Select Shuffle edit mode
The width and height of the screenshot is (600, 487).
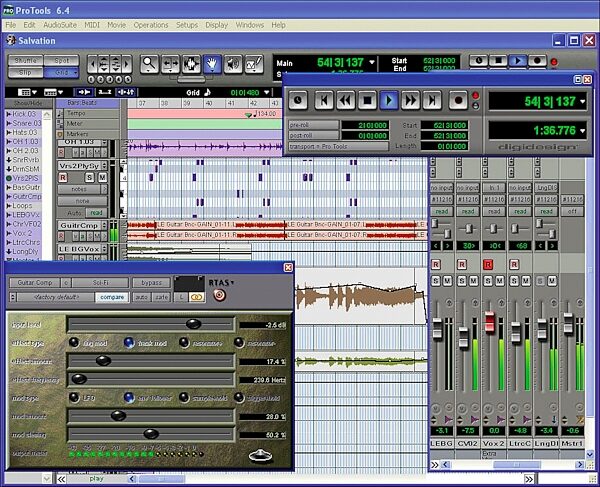point(26,60)
